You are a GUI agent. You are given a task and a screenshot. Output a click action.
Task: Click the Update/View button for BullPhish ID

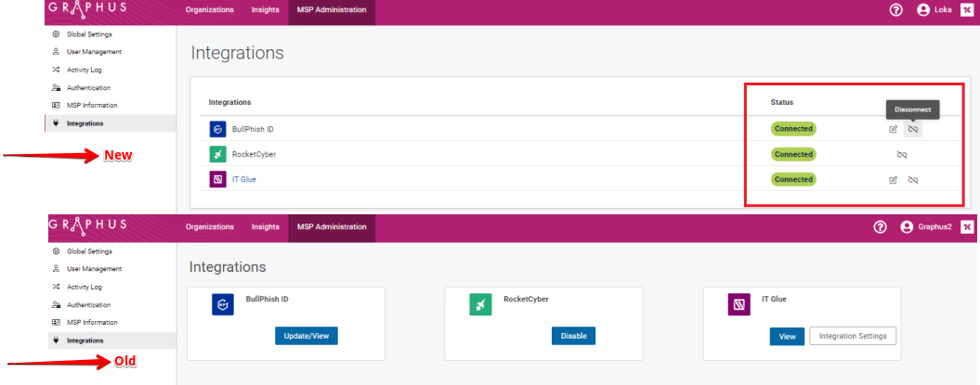[307, 336]
